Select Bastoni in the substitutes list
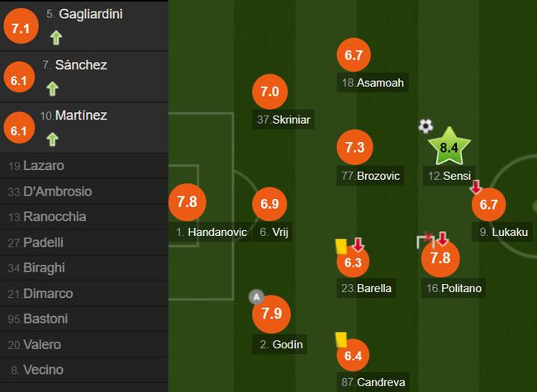 (84, 319)
